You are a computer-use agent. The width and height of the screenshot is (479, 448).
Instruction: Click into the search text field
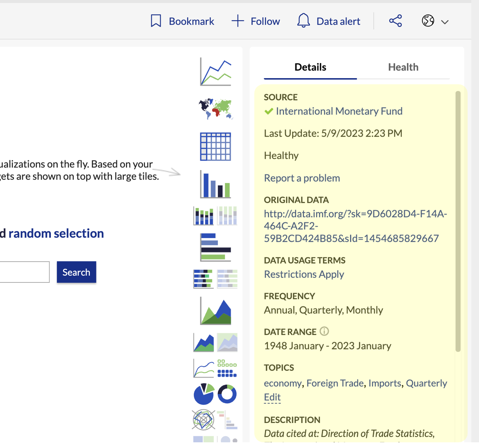tap(24, 272)
